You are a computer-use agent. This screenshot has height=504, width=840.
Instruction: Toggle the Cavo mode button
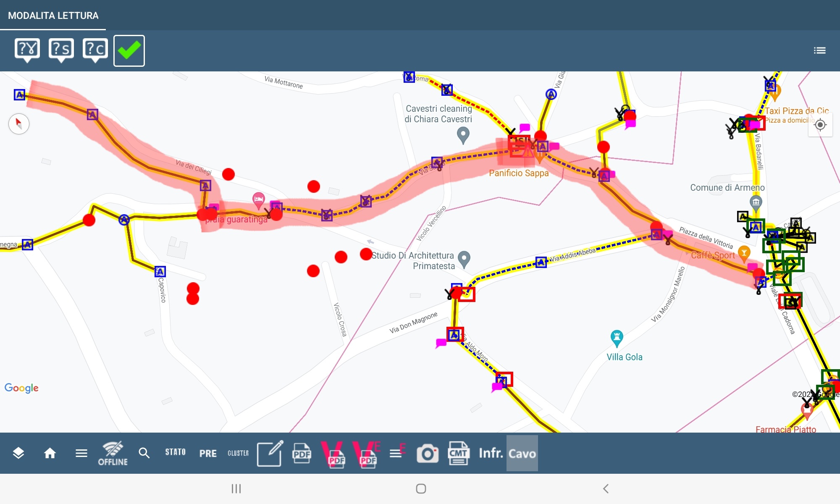(x=522, y=453)
